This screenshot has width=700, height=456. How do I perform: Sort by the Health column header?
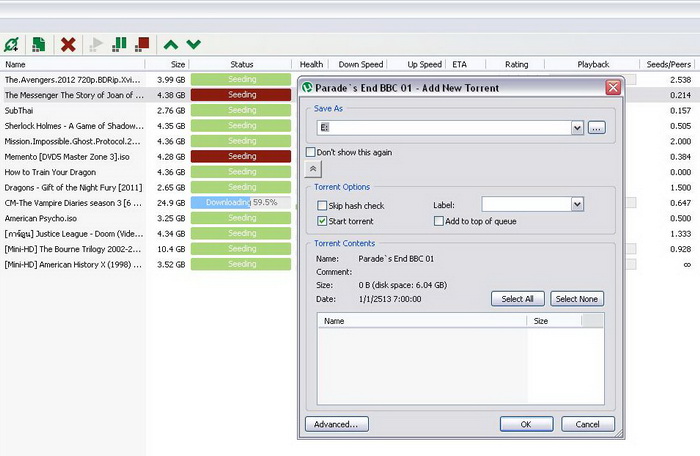coord(311,64)
